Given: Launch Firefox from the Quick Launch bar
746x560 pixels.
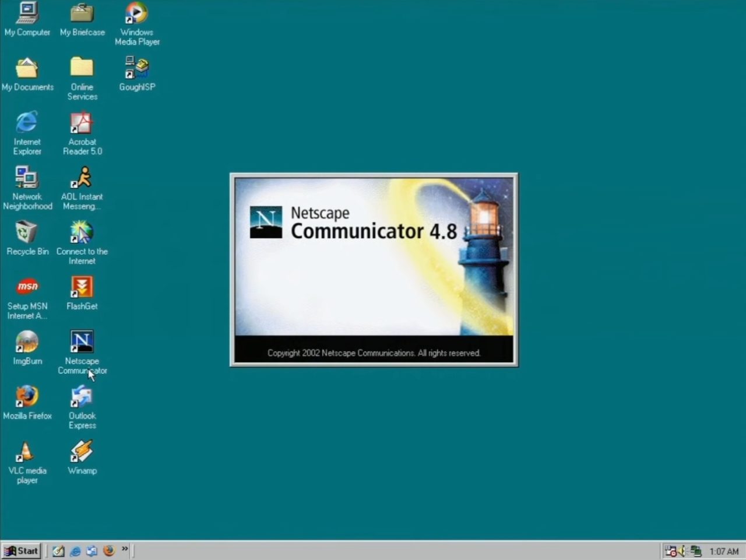Looking at the screenshot, I should point(109,551).
